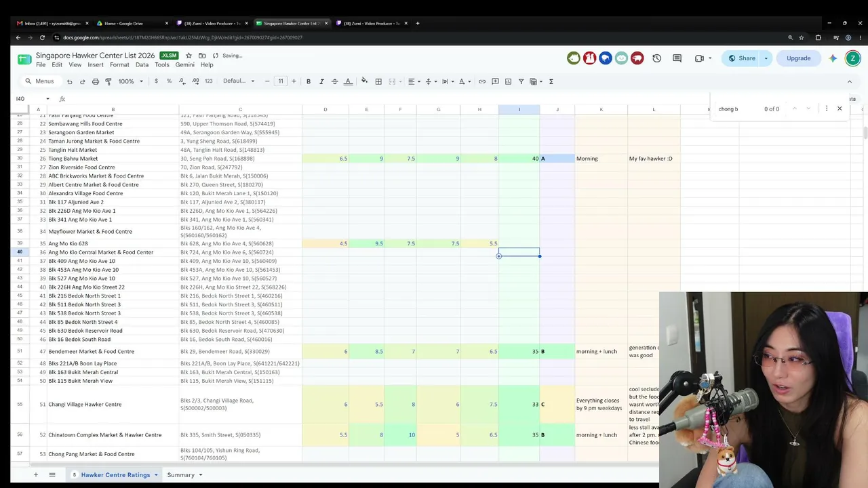Increase decimal places icon
Viewport: 868px width, 488px height.
click(195, 81)
